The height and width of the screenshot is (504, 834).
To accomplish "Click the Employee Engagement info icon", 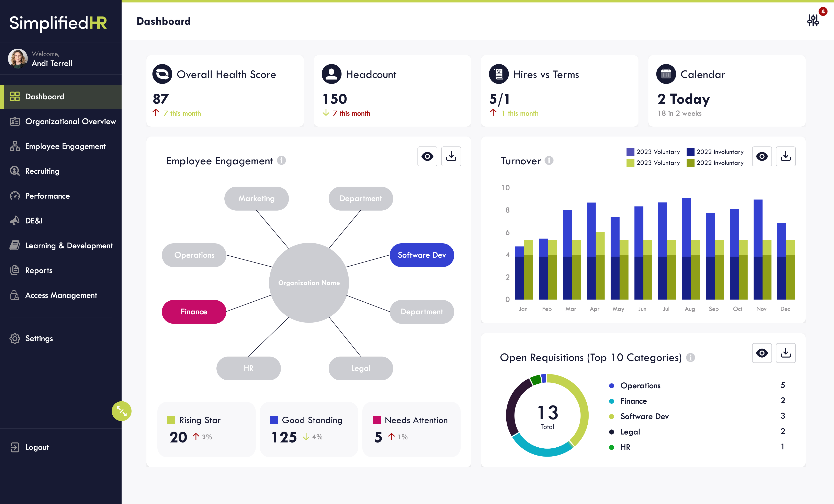I will pyautogui.click(x=281, y=160).
